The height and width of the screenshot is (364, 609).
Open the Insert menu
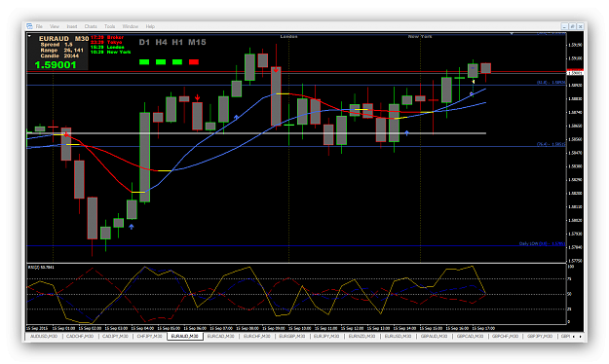click(72, 26)
